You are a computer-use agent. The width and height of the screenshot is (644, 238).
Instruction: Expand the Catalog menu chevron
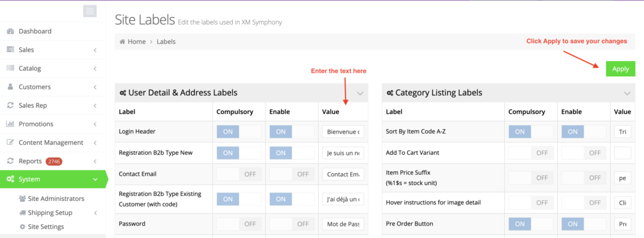[95, 69]
